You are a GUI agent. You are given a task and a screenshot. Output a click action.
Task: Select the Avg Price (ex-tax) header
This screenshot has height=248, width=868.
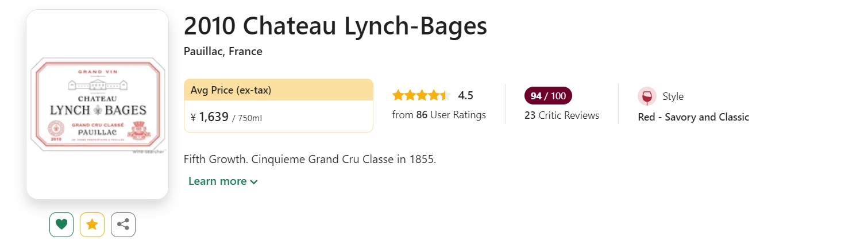[279, 90]
